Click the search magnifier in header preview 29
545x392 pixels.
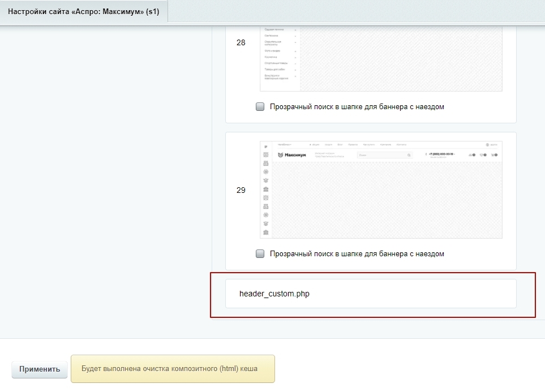click(x=409, y=155)
